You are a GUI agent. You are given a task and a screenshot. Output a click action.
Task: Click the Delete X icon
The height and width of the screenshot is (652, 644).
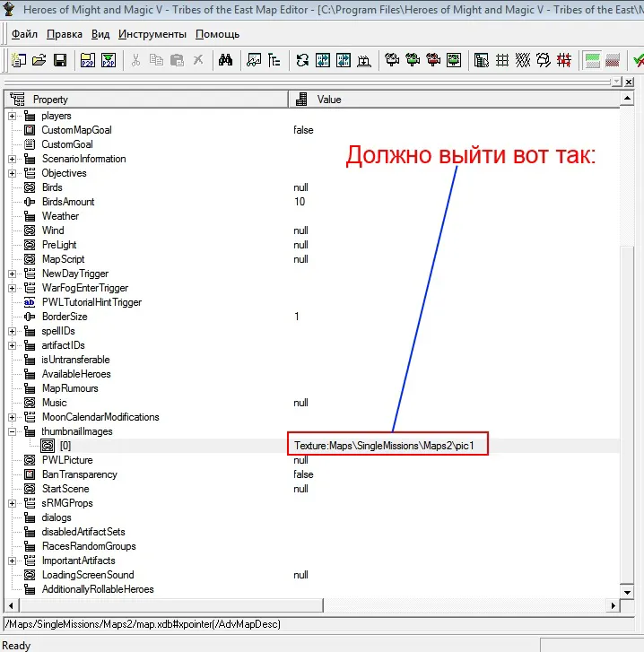pos(198,60)
